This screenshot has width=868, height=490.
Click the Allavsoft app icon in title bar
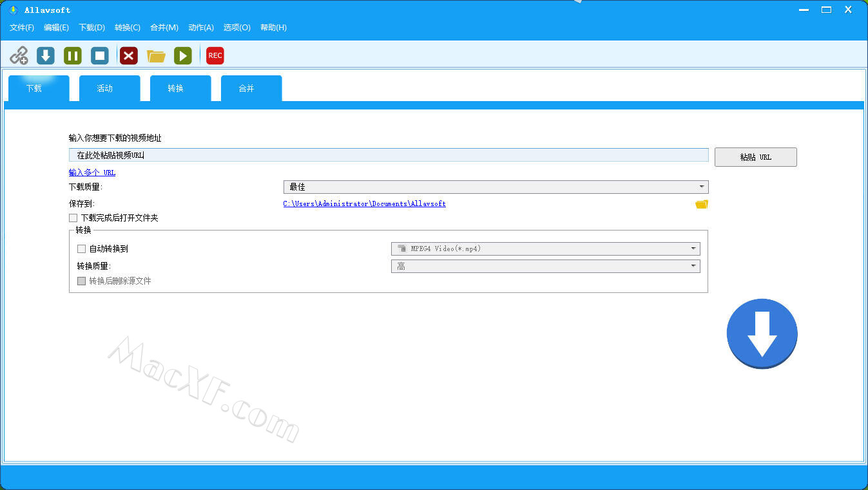pyautogui.click(x=12, y=10)
